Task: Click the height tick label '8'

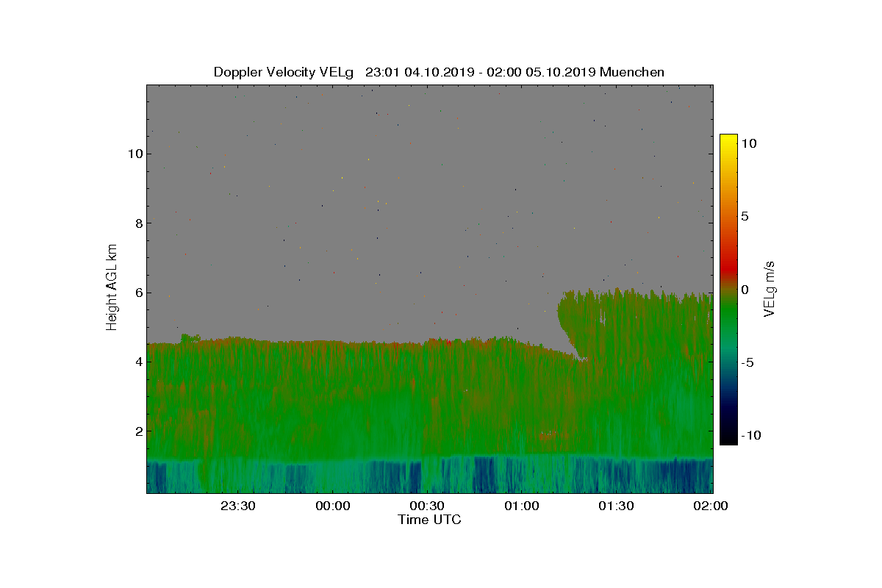Action: coord(137,223)
